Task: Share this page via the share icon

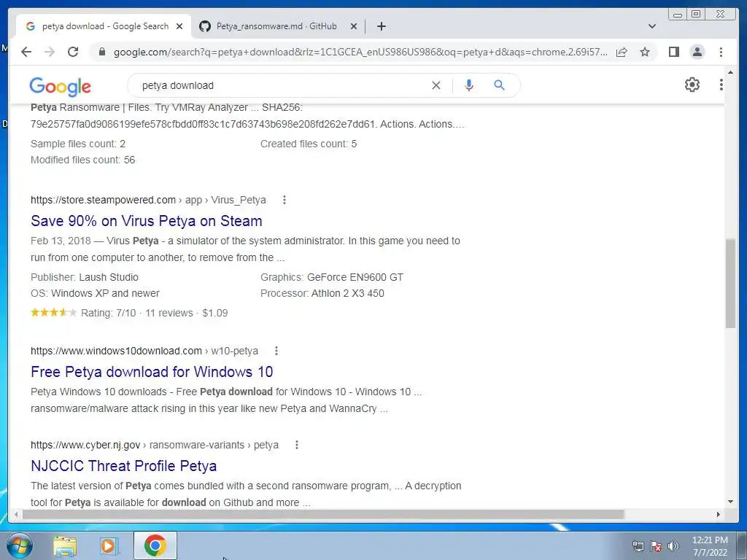Action: (622, 52)
